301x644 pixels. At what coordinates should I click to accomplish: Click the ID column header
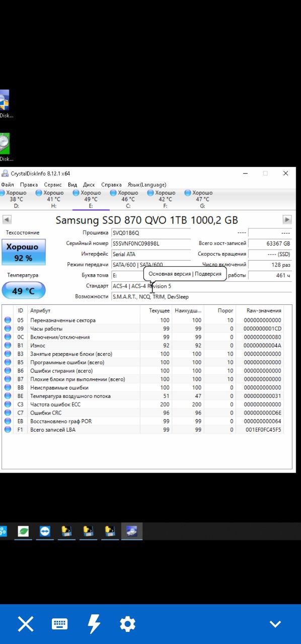tap(20, 310)
